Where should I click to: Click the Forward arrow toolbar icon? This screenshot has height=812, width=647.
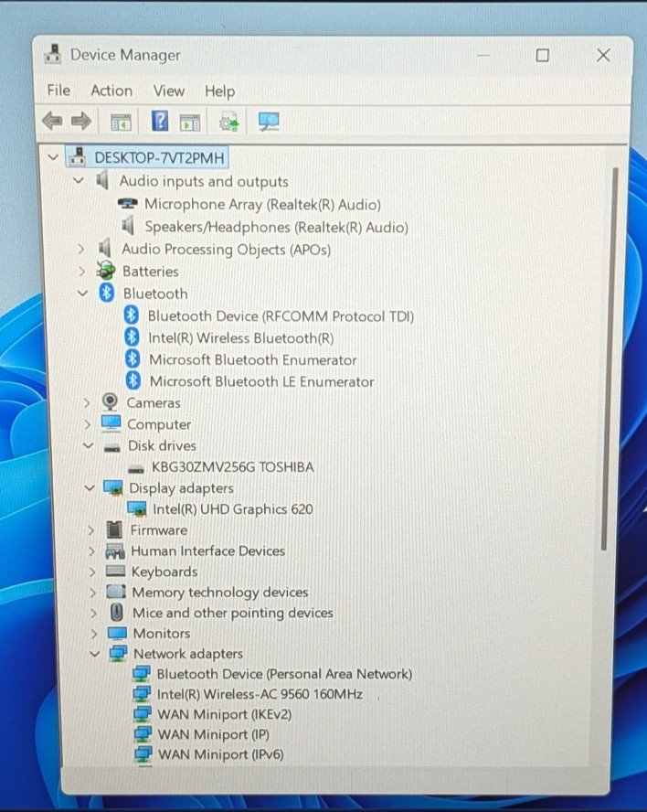[80, 122]
